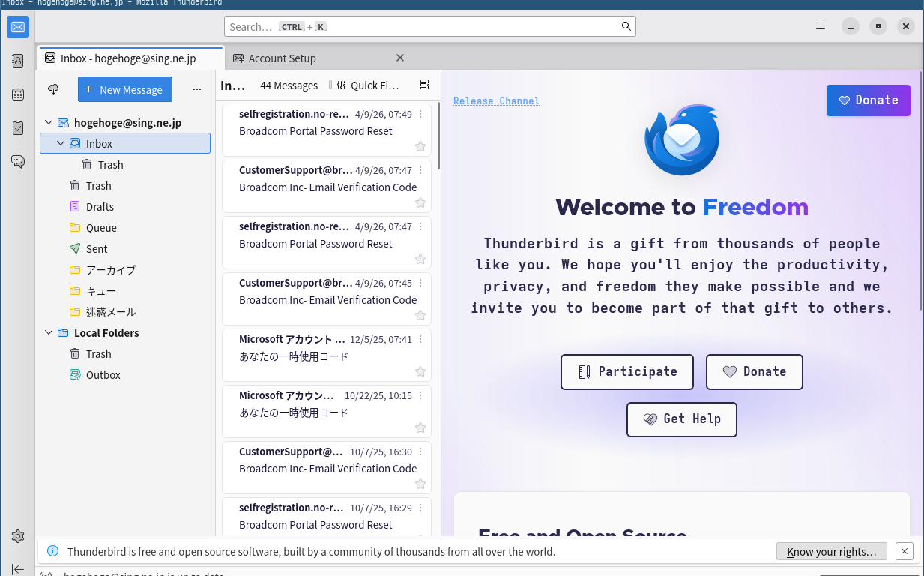Focus the global search field
924x576 pixels.
coord(429,26)
